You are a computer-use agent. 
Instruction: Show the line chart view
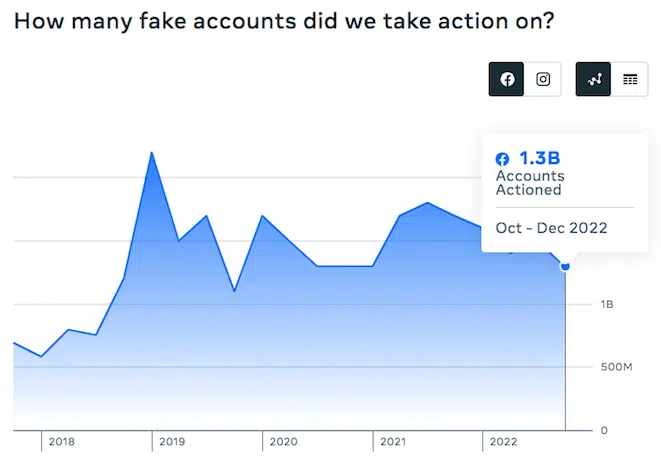tap(594, 80)
